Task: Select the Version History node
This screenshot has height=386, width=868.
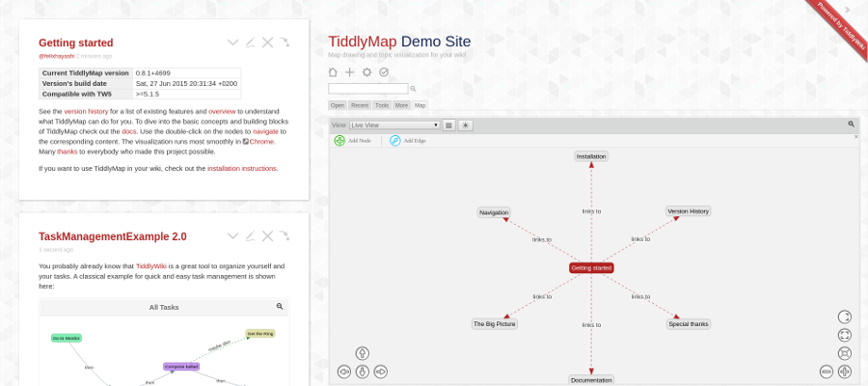Action: [688, 211]
